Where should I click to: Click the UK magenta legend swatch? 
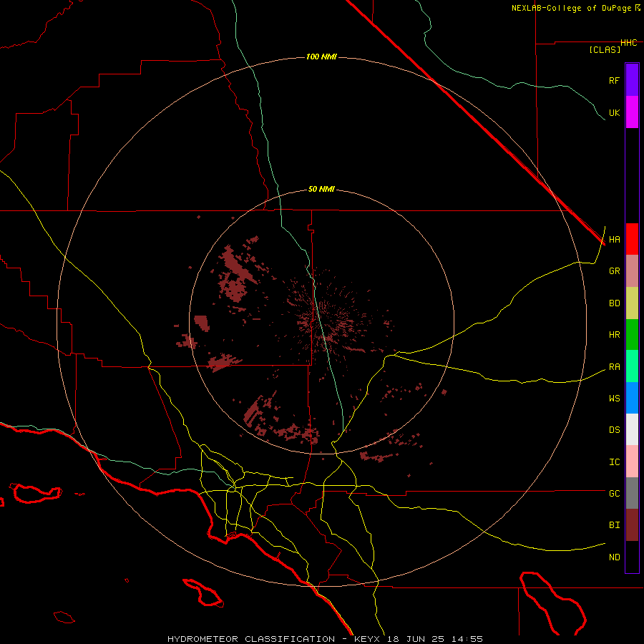pos(632,112)
